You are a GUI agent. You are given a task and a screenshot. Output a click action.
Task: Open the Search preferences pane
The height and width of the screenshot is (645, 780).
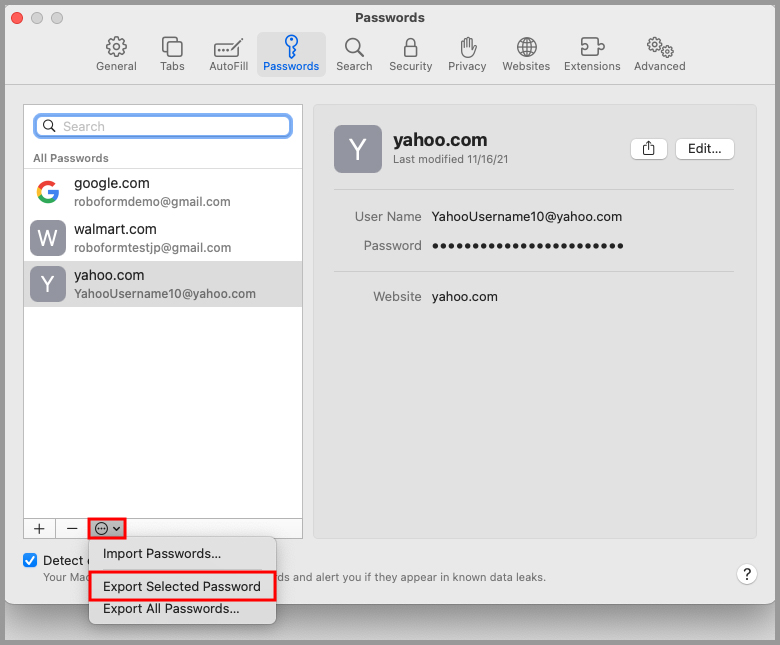coord(354,54)
